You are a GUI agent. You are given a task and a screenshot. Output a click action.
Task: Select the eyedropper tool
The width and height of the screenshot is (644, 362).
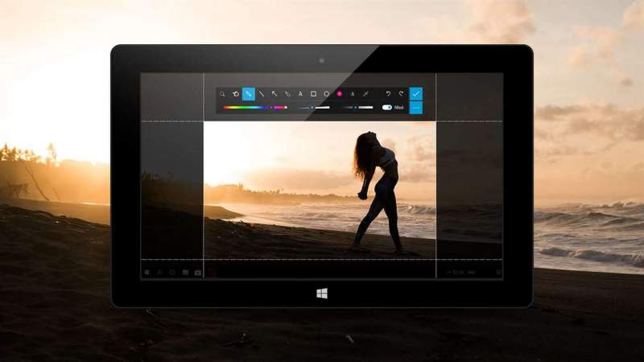click(365, 94)
